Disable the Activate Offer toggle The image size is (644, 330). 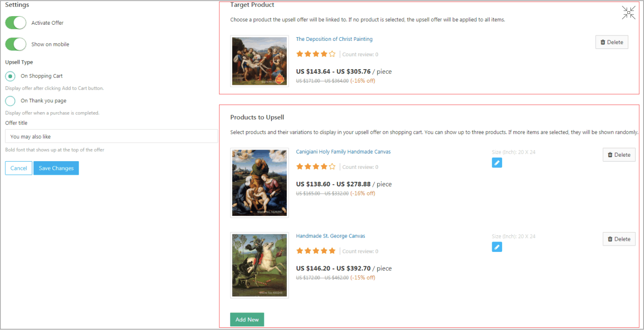click(16, 23)
